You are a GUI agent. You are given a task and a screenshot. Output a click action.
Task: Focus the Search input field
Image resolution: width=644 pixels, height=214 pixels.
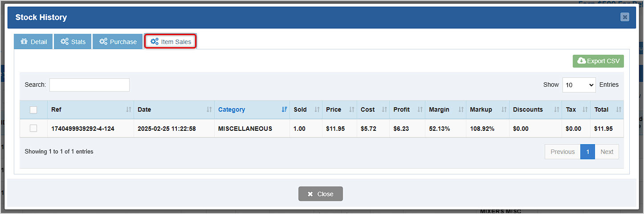pos(90,85)
